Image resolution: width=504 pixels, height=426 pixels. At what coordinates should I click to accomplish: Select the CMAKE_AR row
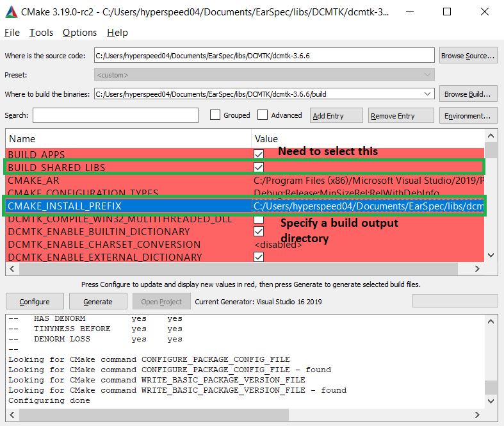click(245, 181)
